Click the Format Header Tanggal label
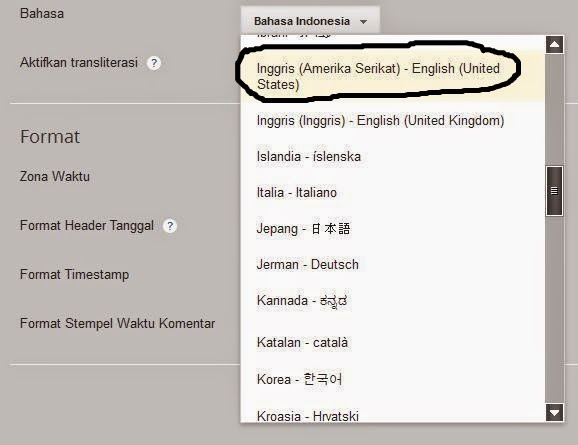 tap(87, 225)
